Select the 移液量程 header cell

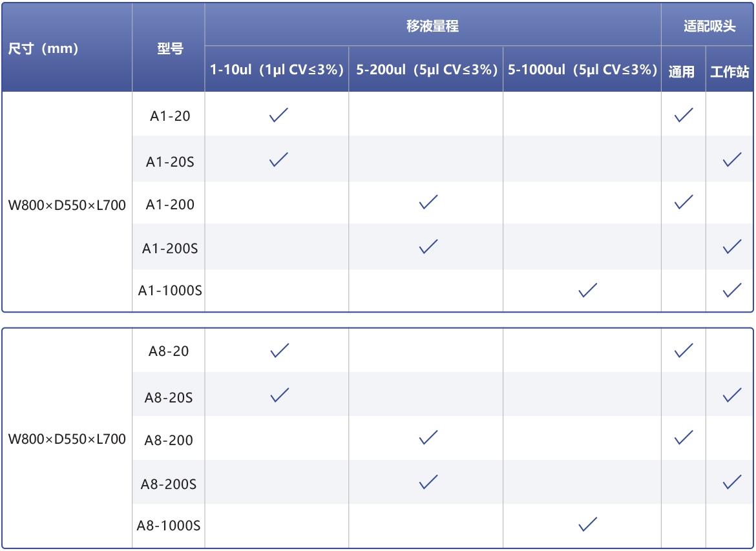point(432,26)
